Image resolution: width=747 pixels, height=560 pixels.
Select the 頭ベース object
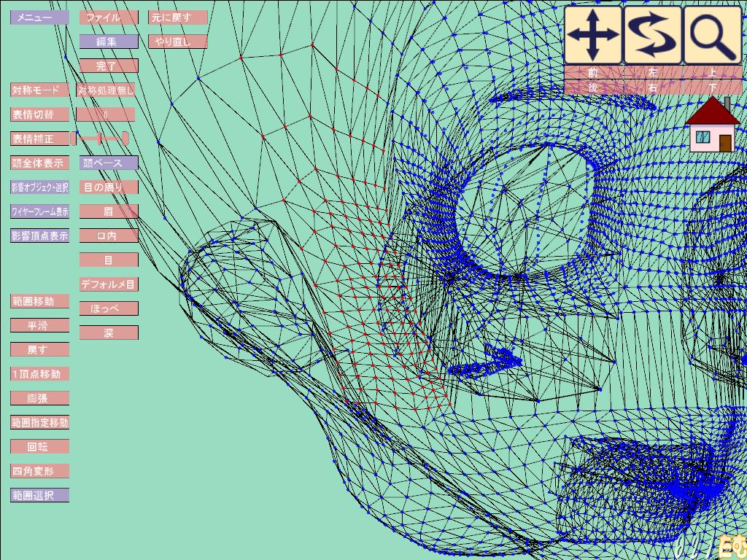109,163
